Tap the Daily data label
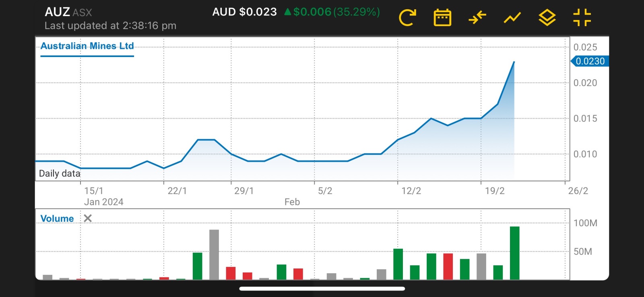The width and height of the screenshot is (644, 297). point(60,174)
